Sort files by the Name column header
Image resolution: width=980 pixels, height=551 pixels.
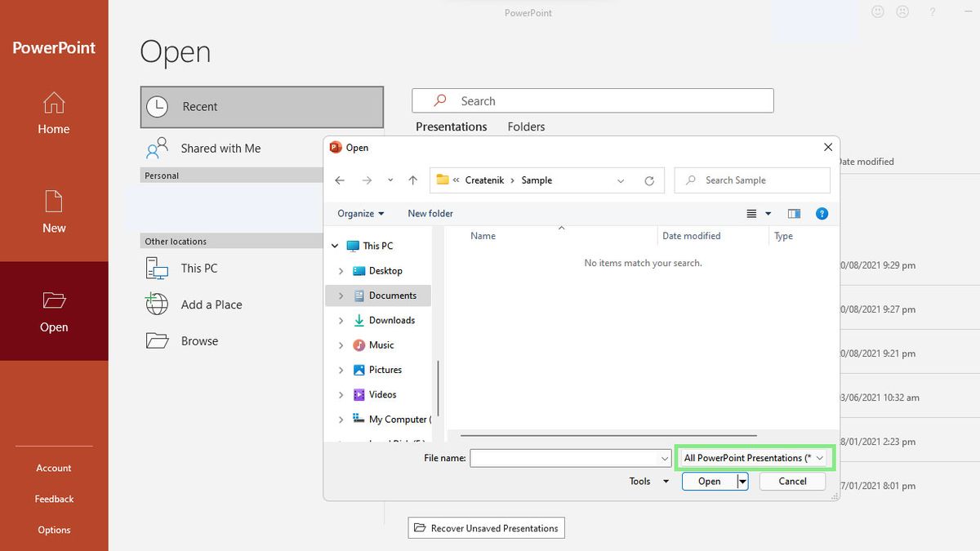pos(483,236)
